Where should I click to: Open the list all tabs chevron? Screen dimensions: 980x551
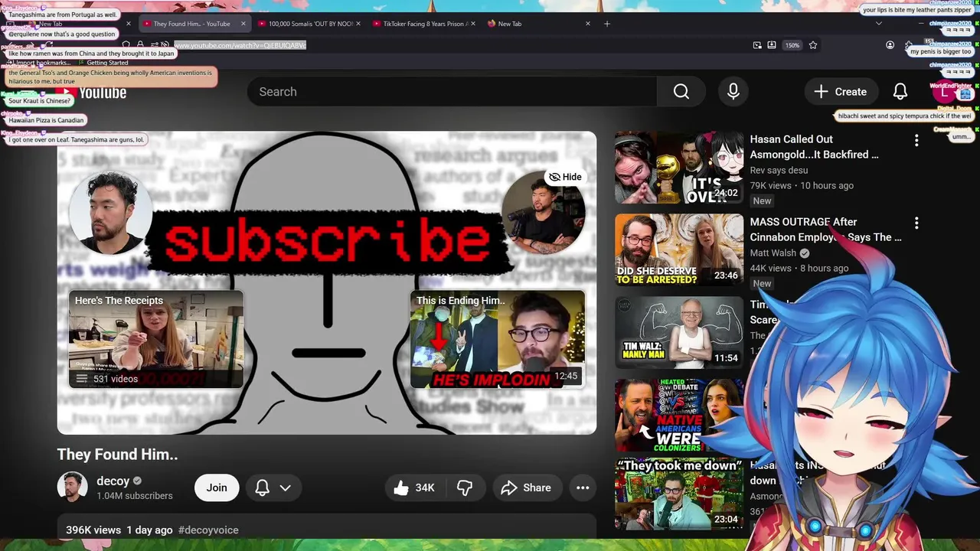(x=878, y=24)
